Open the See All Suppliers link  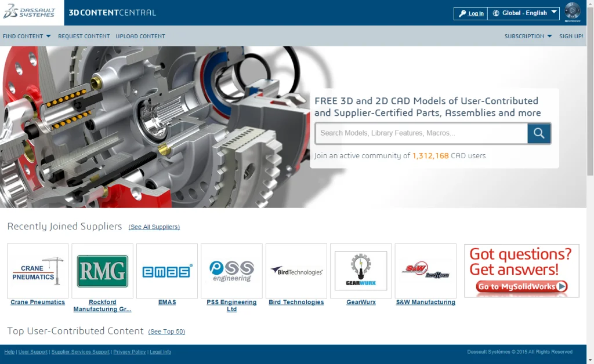154,227
